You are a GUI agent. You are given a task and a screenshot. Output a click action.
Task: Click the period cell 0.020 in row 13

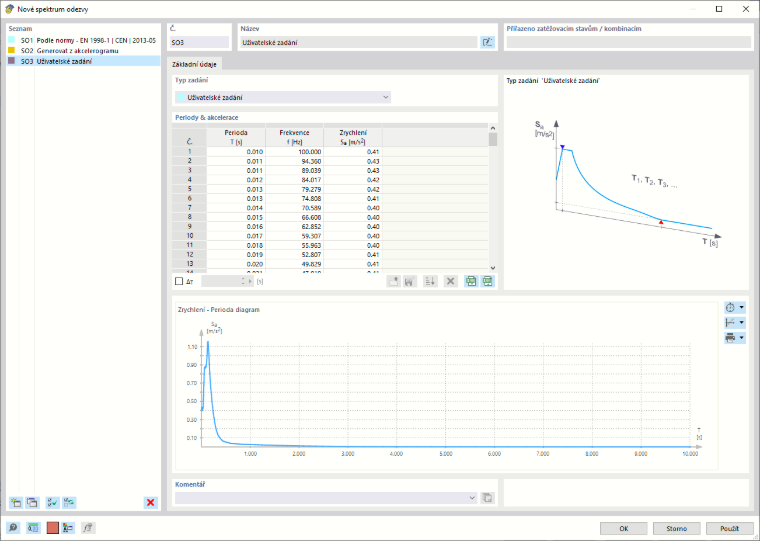pyautogui.click(x=236, y=264)
